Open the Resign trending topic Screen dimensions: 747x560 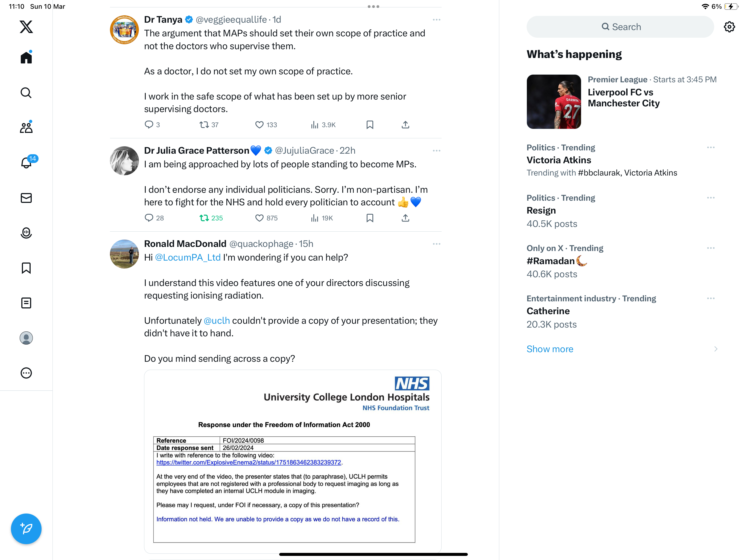point(541,211)
